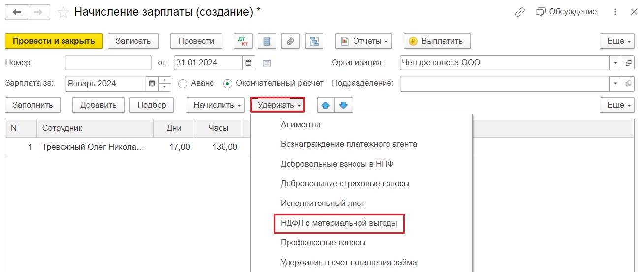644x272 pixels.
Task: Open the related documents hierarchy icon
Action: click(314, 41)
